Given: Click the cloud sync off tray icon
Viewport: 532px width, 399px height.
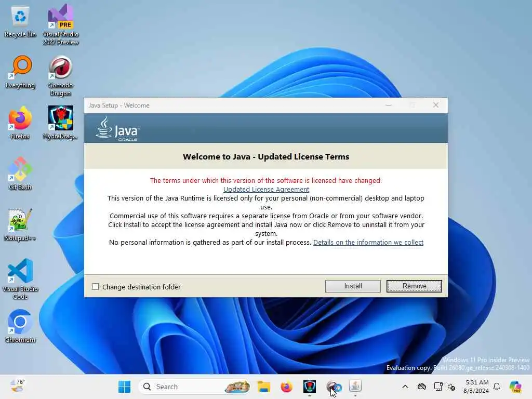Looking at the screenshot, I should tap(422, 387).
